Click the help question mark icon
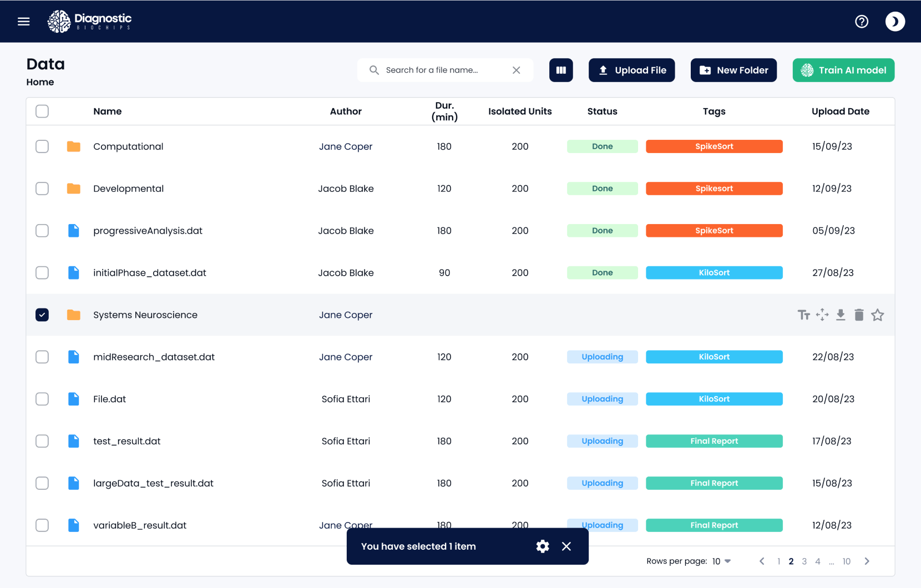Viewport: 921px width, 588px height. pos(861,22)
